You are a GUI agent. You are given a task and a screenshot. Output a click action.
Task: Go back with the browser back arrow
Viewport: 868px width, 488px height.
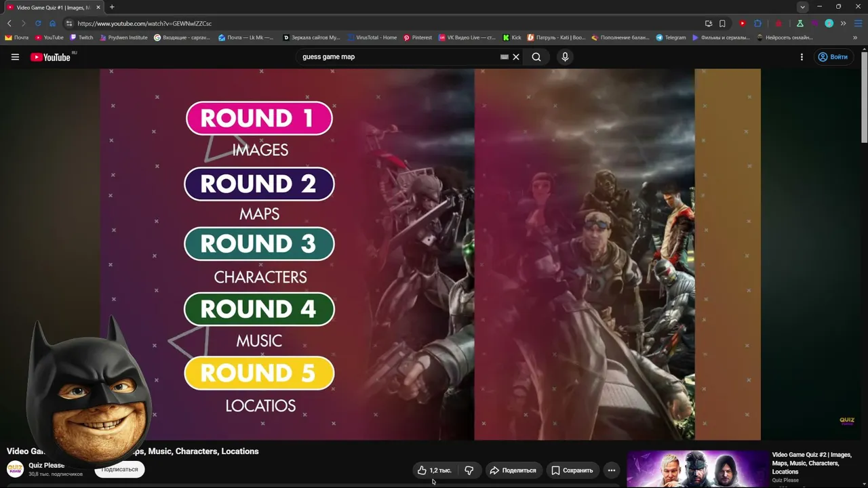pos(9,23)
